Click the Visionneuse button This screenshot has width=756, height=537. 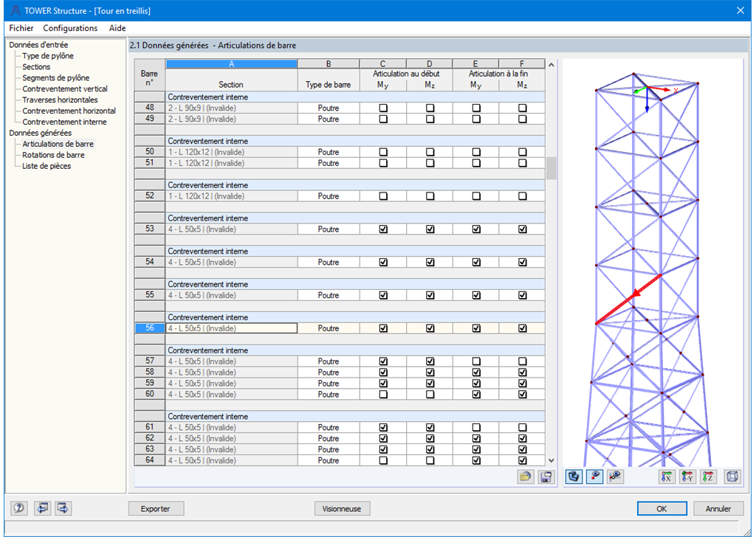pos(341,508)
